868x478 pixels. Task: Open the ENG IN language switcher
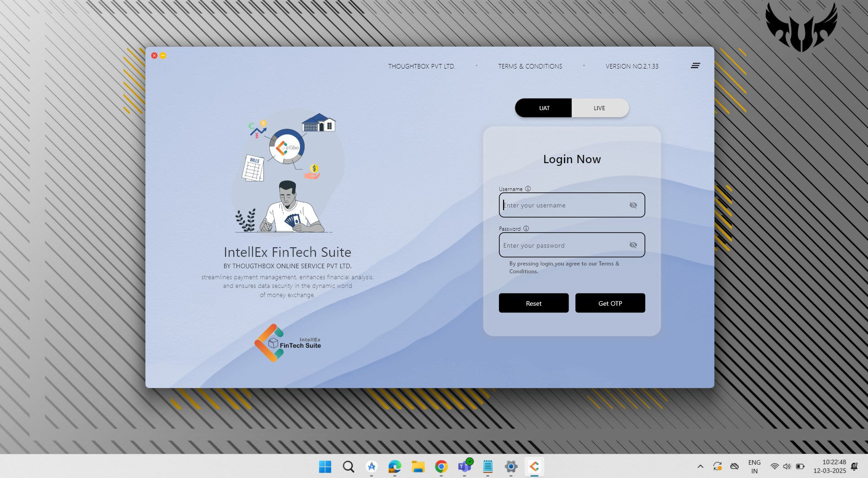754,466
